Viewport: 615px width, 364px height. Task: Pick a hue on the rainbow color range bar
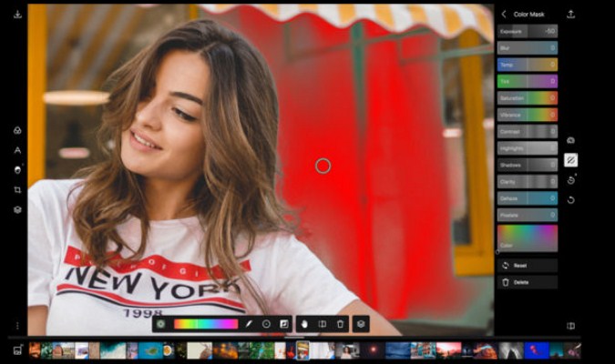(x=206, y=324)
